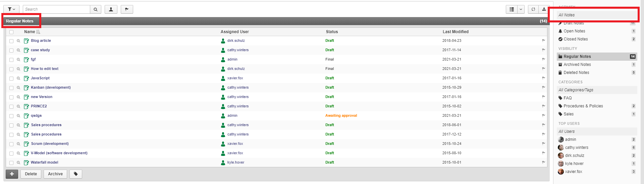
Task: Sort by Last Modified column header
Action: click(455, 32)
